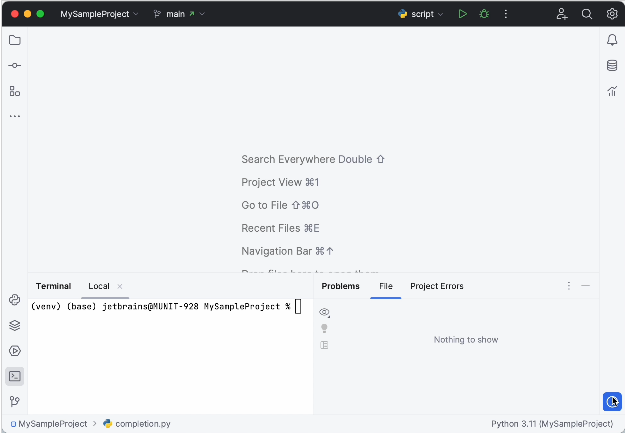Open the main branch dropdown
This screenshot has width=625, height=433.
[x=179, y=14]
